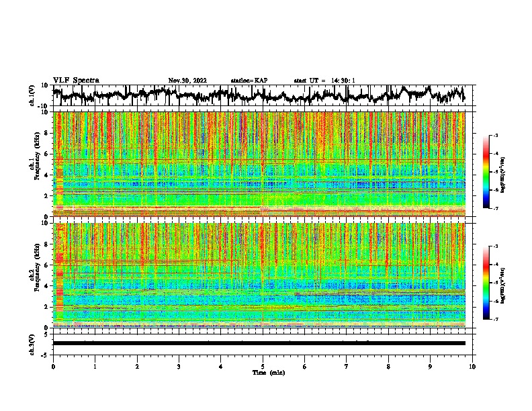
Task: Click inside the ch.2 spectrogram panel
Action: (x=259, y=275)
